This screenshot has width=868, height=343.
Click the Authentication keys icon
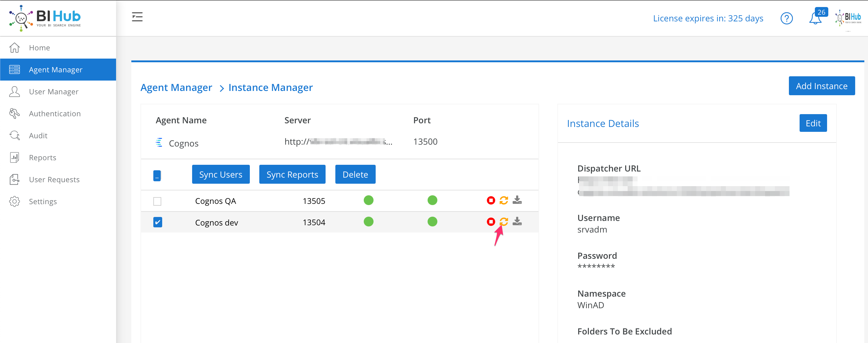[x=14, y=114]
